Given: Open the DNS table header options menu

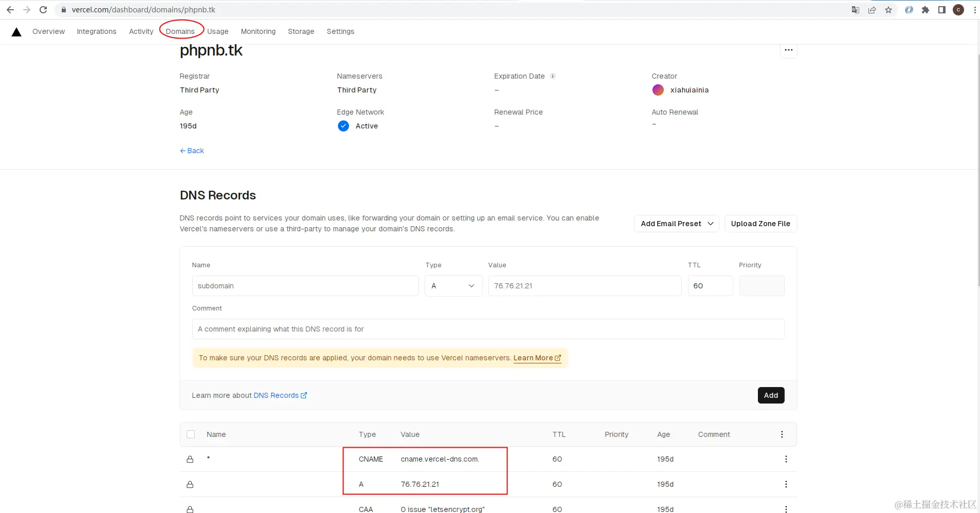Looking at the screenshot, I should point(782,434).
